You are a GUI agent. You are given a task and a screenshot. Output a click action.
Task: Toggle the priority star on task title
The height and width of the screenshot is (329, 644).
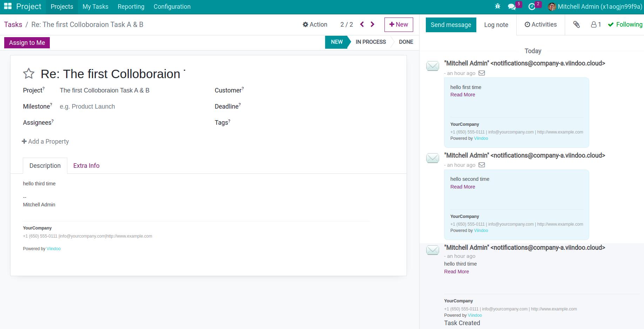click(29, 74)
